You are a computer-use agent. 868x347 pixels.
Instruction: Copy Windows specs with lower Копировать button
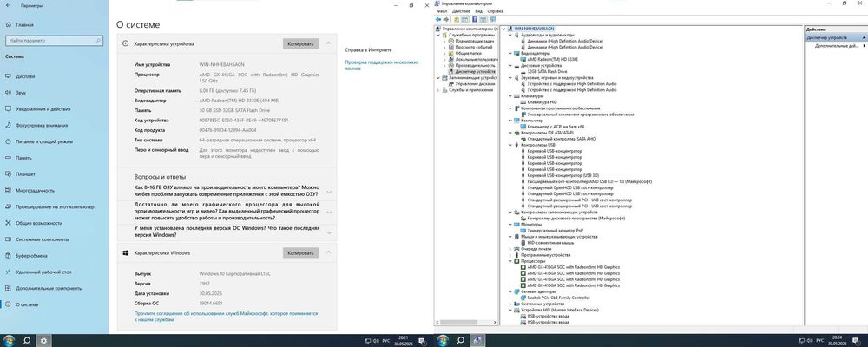pos(300,253)
